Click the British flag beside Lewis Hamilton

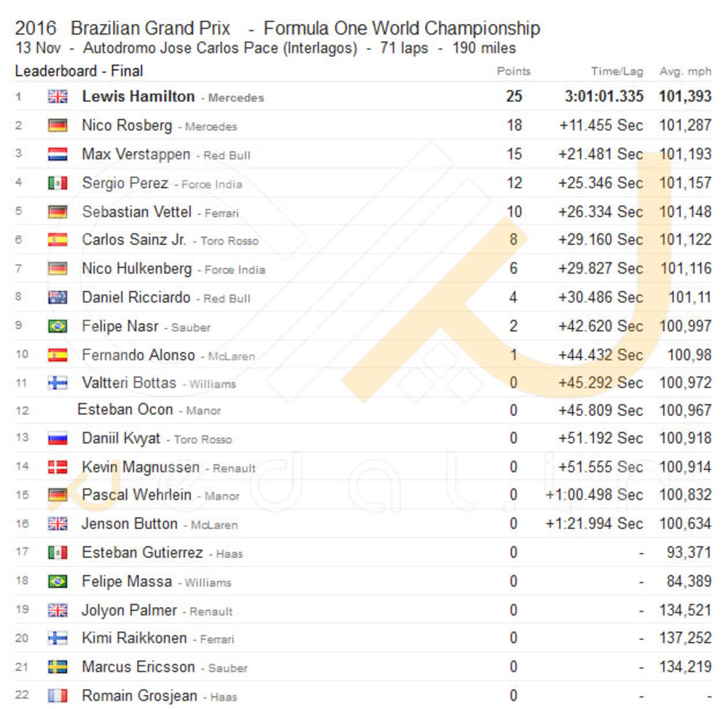tap(58, 97)
